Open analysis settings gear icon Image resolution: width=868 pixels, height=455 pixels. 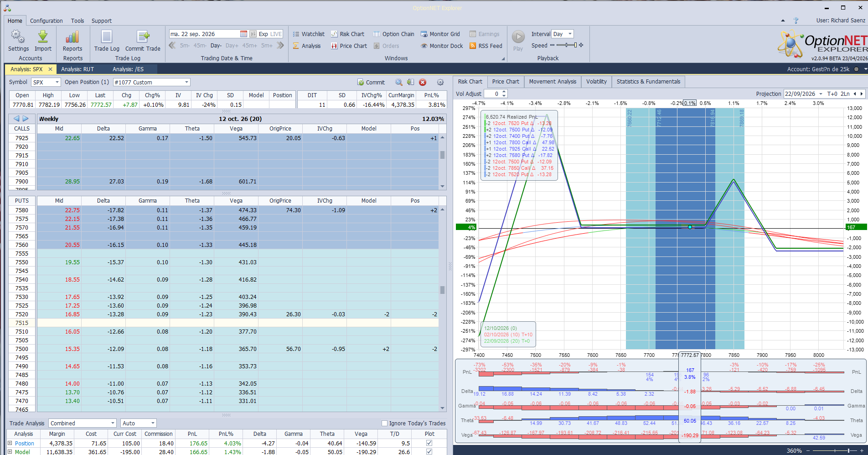tap(440, 82)
